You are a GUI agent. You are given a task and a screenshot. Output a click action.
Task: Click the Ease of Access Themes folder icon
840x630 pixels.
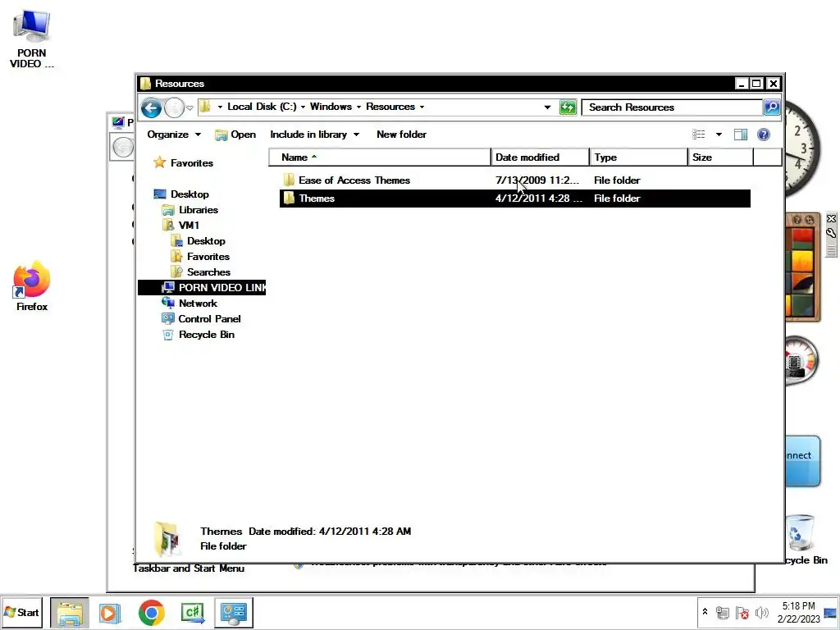[x=289, y=180]
